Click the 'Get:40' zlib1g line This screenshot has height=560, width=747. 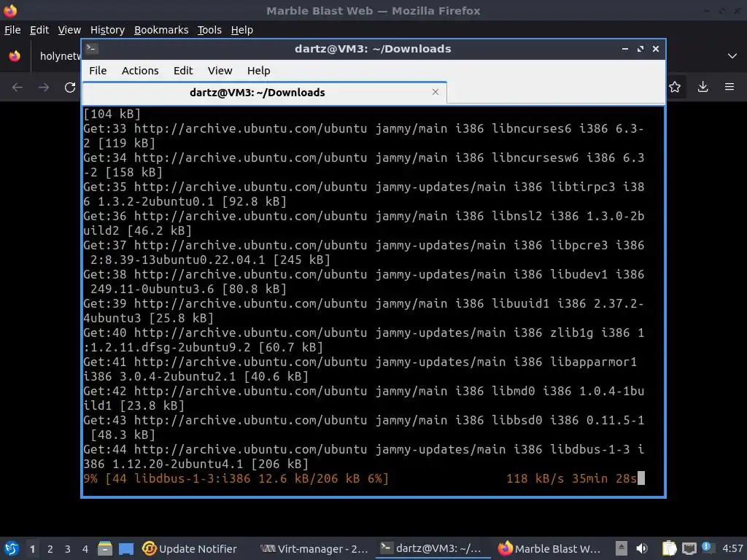[x=363, y=340]
